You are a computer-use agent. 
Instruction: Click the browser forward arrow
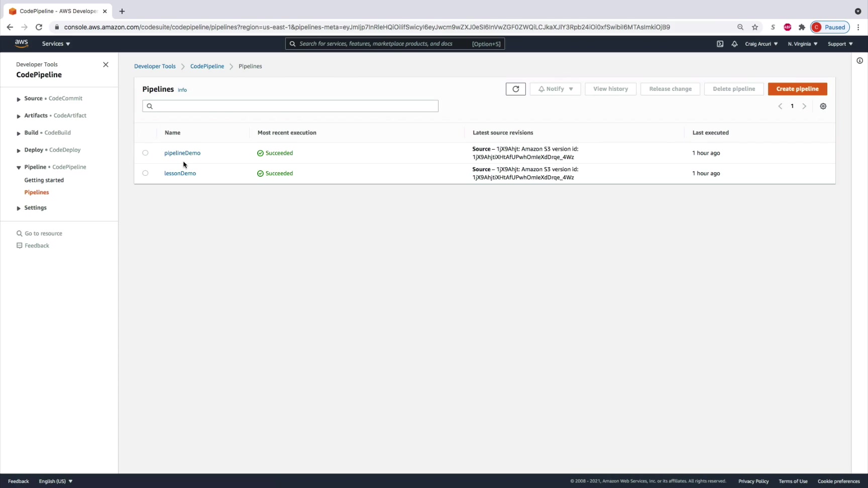[24, 27]
